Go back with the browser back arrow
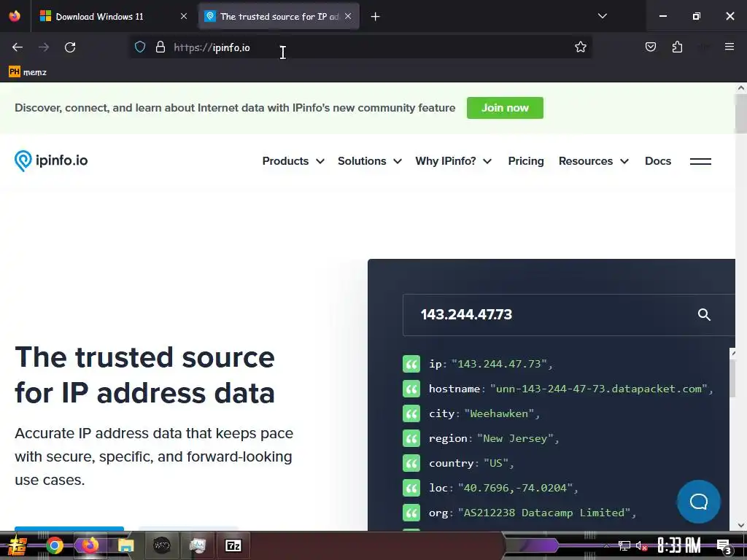The height and width of the screenshot is (560, 747). click(18, 47)
